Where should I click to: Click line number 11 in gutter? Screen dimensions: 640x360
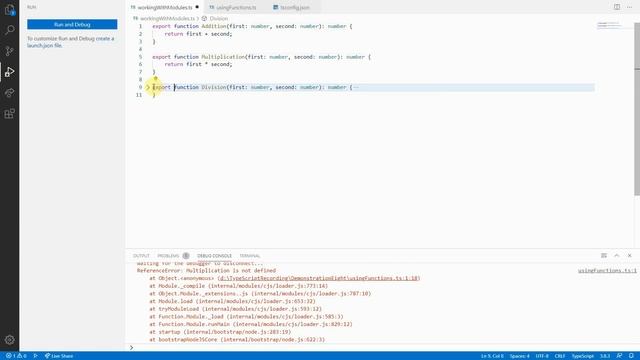[x=139, y=95]
